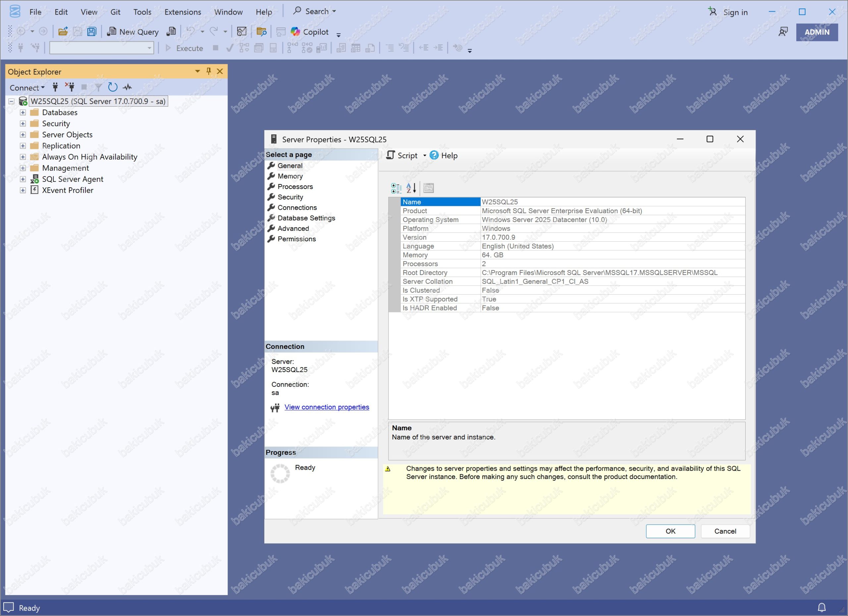The image size is (848, 616).
Task: Expand the Management node
Action: pyautogui.click(x=23, y=168)
